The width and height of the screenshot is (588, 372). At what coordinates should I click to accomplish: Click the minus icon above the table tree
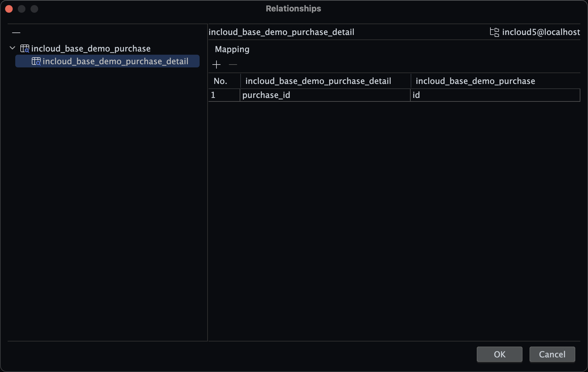click(x=16, y=32)
